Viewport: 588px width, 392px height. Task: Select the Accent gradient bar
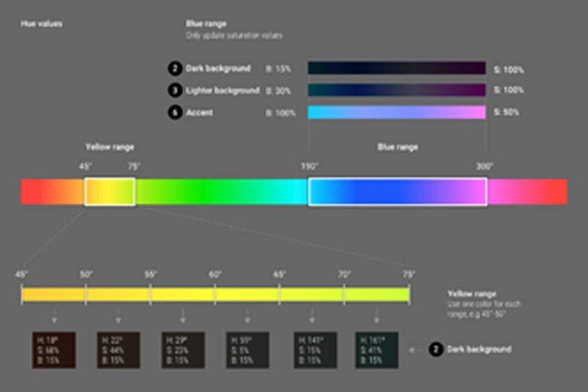click(396, 113)
